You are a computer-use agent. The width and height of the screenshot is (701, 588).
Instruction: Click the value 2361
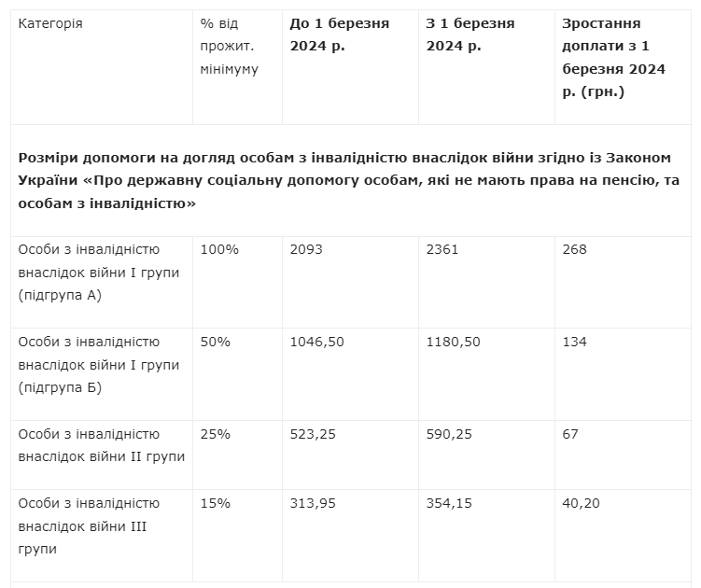pyautogui.click(x=443, y=250)
